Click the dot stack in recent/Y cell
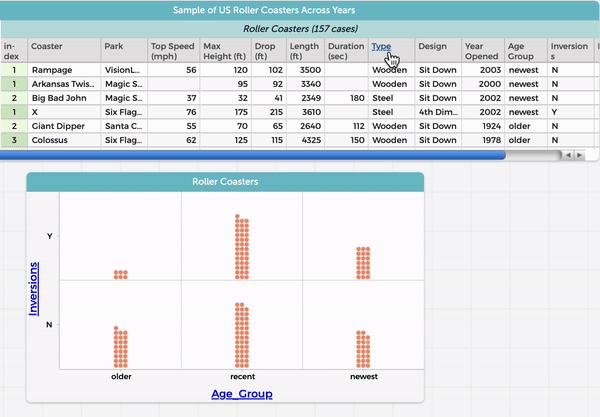Viewport: 600px width, 417px height. (242, 247)
